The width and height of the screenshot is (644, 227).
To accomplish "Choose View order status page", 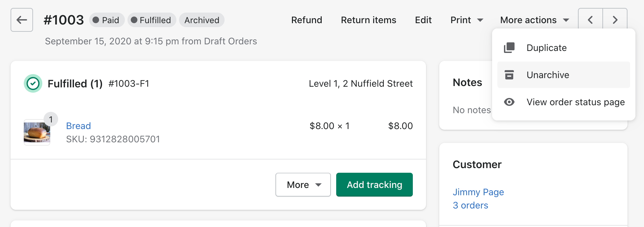I will (575, 102).
